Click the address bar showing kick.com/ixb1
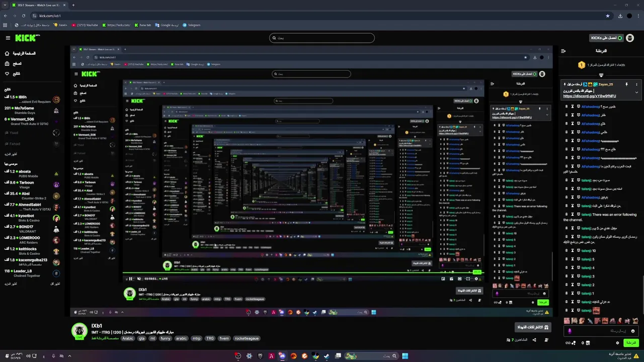644x362 pixels. tap(317, 16)
